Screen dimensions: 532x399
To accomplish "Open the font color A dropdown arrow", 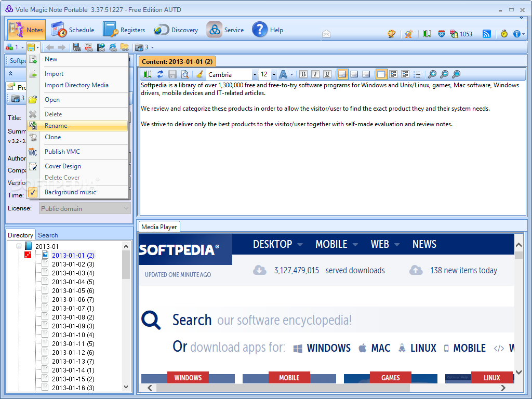I will pyautogui.click(x=291, y=74).
